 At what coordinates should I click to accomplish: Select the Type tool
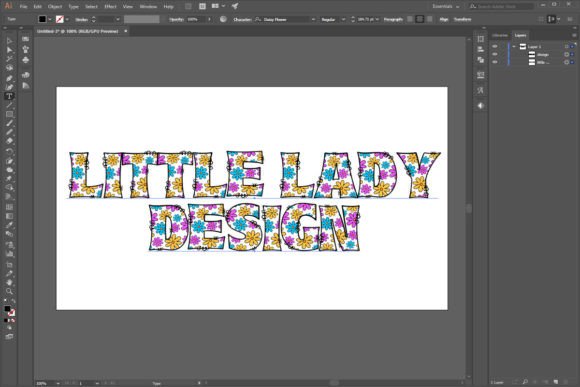(9, 96)
